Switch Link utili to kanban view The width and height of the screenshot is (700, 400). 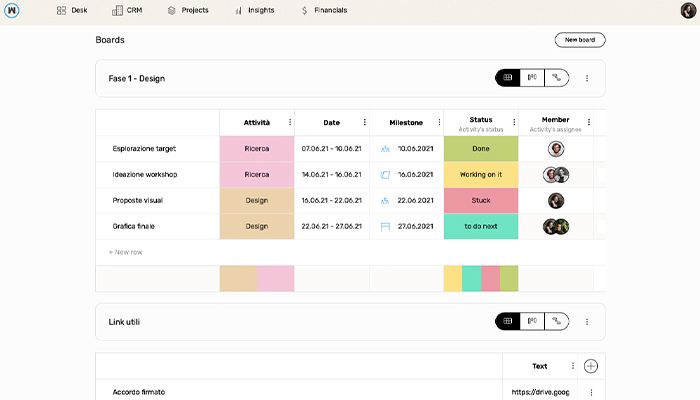tap(532, 321)
